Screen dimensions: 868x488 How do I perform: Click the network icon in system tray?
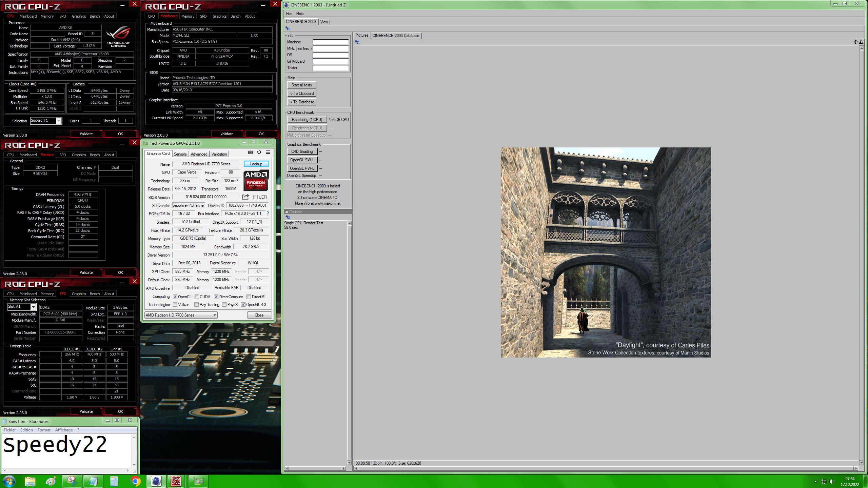[x=824, y=482]
